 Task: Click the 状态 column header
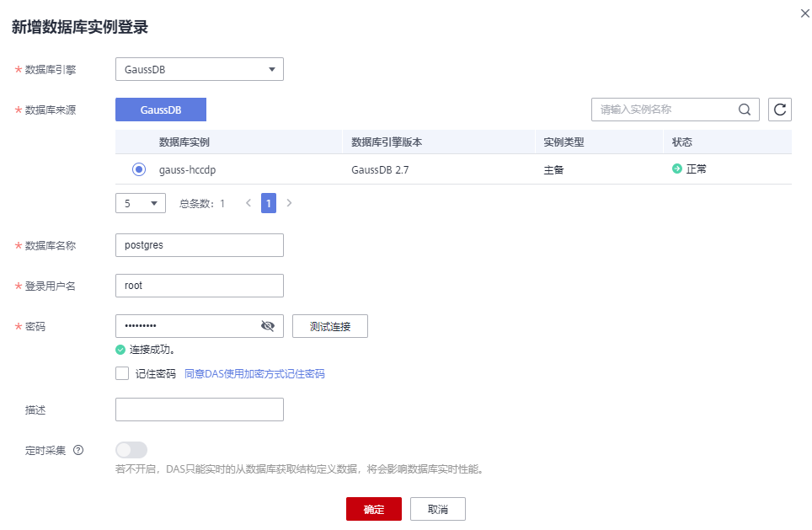click(681, 142)
